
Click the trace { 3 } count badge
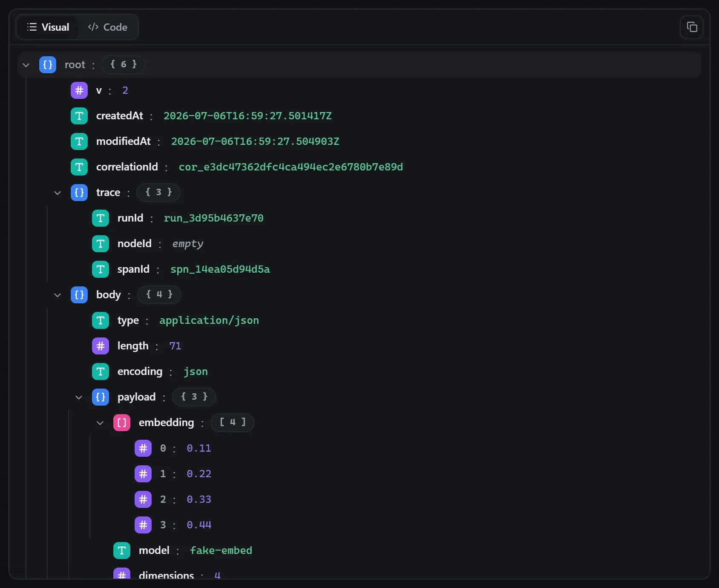click(158, 193)
